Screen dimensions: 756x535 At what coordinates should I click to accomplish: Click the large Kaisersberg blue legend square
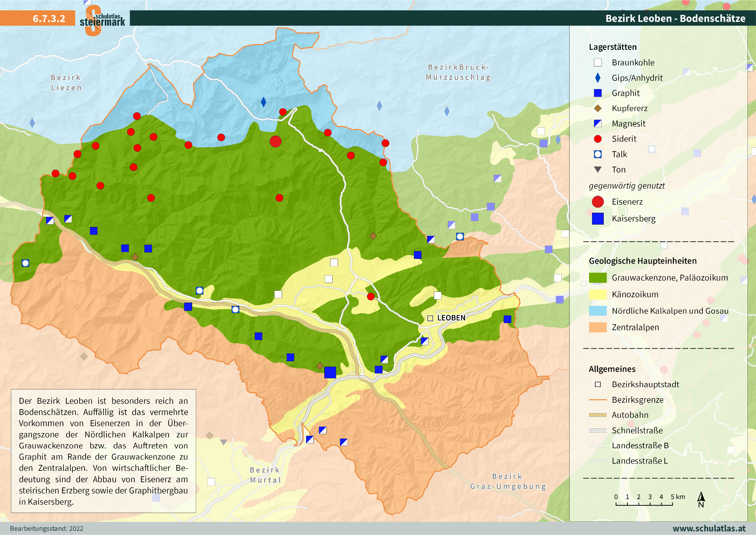(598, 218)
